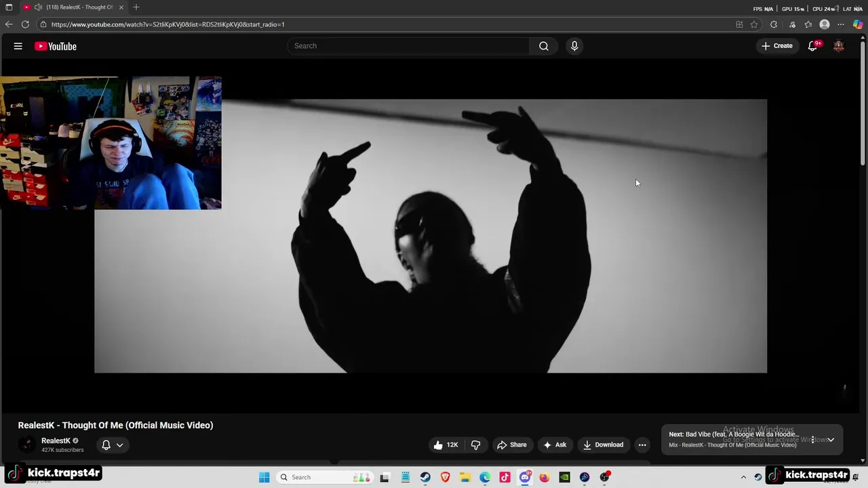Expand the subscription notification options chevron

point(119,445)
